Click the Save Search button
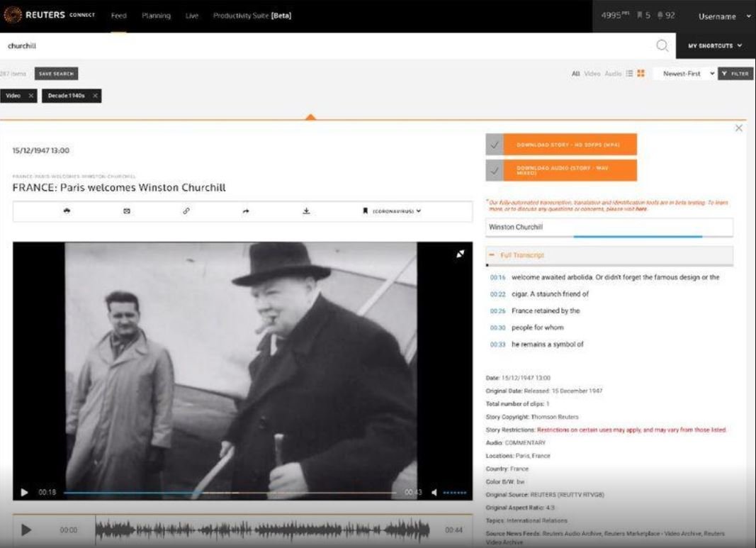 (x=56, y=74)
